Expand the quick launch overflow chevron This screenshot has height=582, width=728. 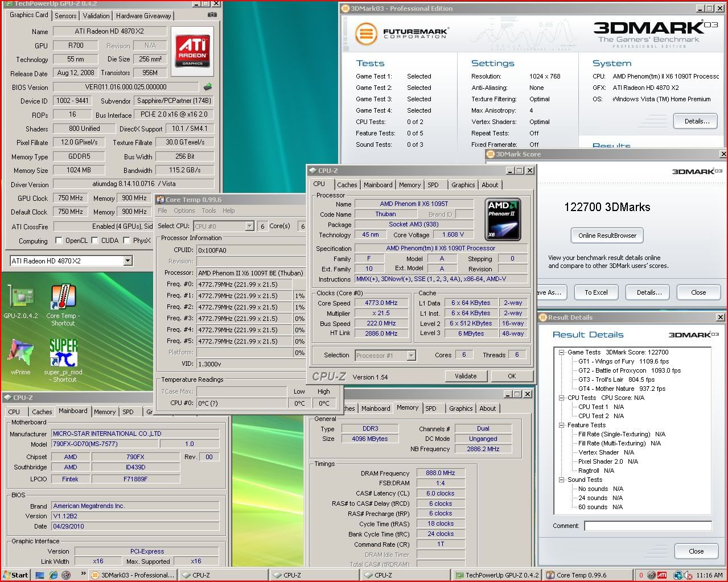click(83, 574)
